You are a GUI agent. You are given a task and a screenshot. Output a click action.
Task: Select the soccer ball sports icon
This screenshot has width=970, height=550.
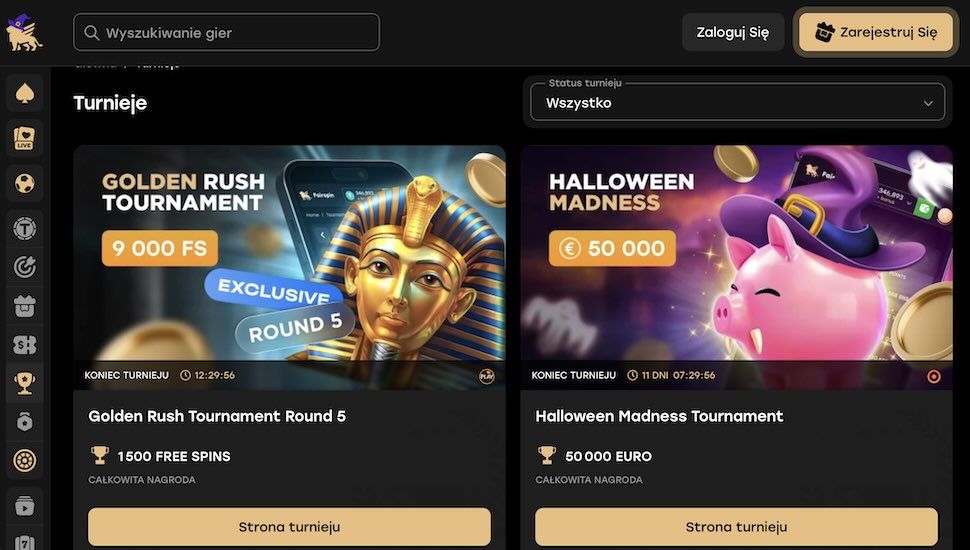pyautogui.click(x=25, y=183)
